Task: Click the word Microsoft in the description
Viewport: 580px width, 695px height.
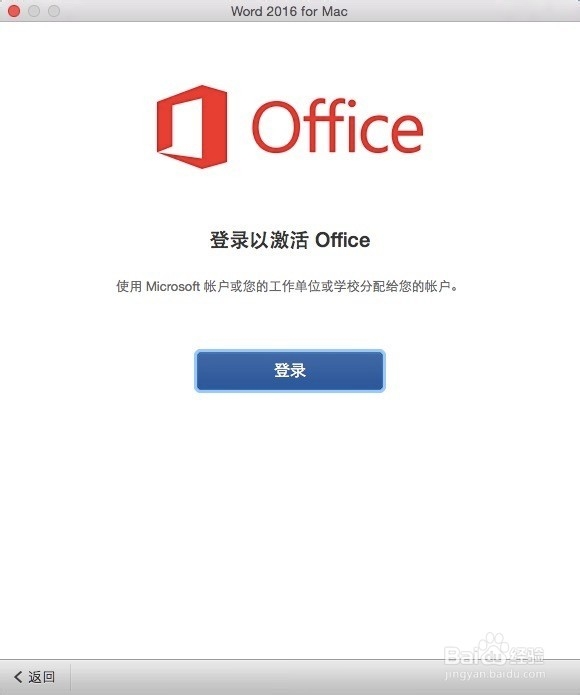Action: tap(173, 286)
